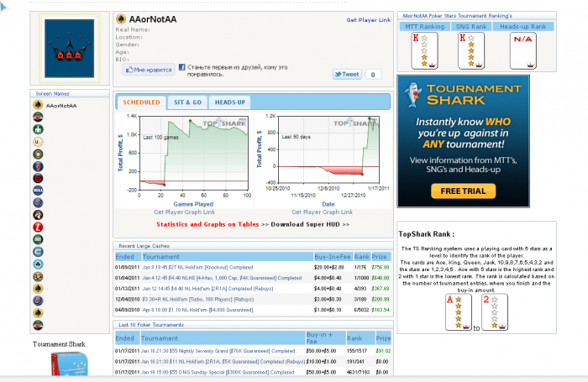Open the player avatar crown image

(x=70, y=49)
